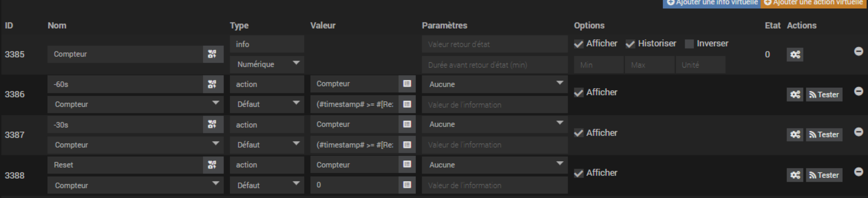Remove command 3386 with its minus icon

(859, 91)
